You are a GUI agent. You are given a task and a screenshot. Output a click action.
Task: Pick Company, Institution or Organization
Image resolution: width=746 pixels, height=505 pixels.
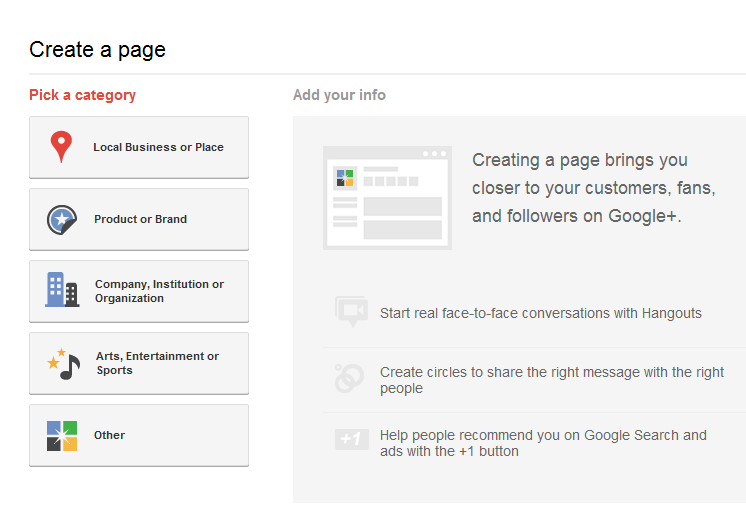click(139, 291)
